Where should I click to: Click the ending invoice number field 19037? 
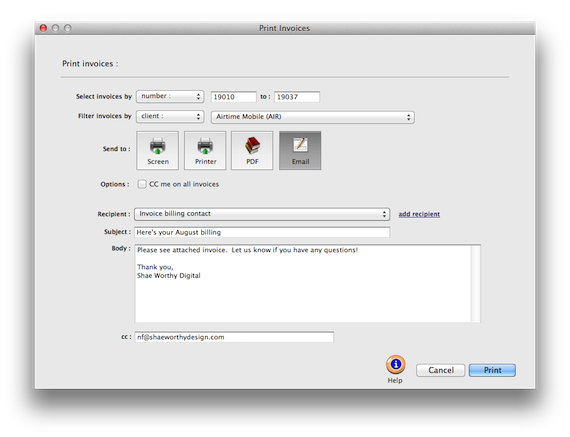[297, 97]
